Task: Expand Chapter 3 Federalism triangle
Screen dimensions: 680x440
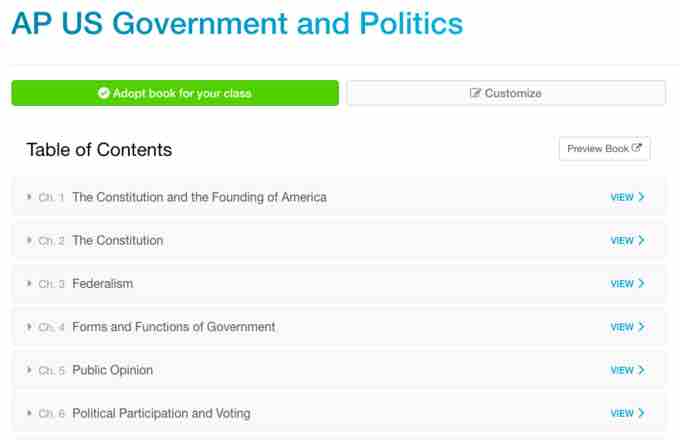Action: 30,283
